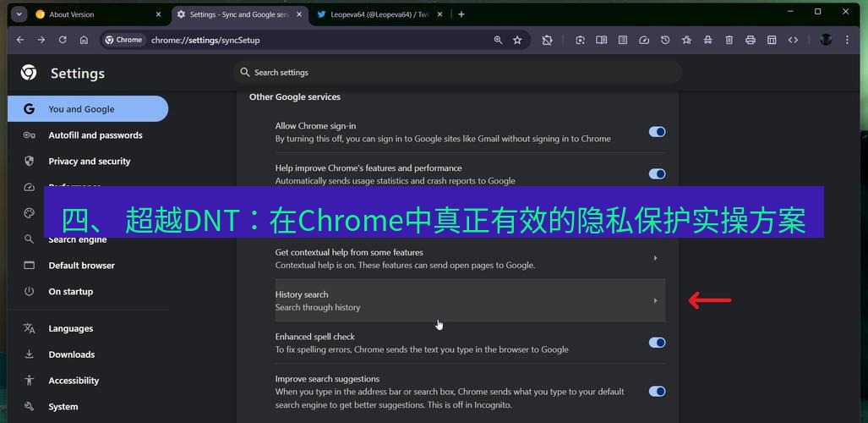Click the Search settings field
The width and height of the screenshot is (868, 423).
(x=457, y=73)
